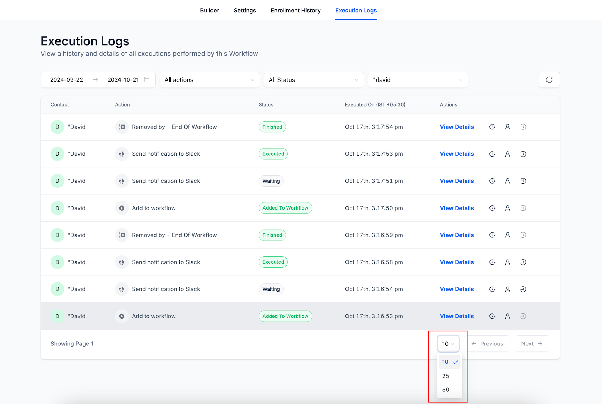Open the Builder tab
This screenshot has width=602, height=404.
pos(209,10)
